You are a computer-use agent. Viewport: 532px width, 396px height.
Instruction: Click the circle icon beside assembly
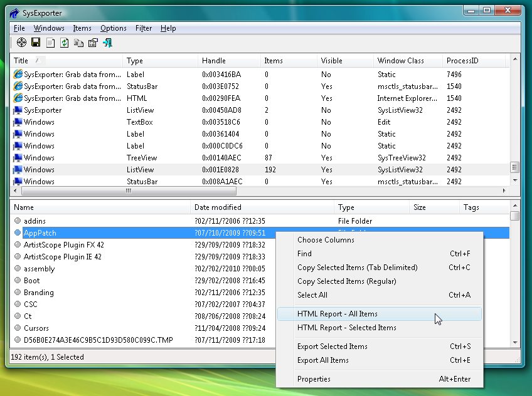point(18,268)
